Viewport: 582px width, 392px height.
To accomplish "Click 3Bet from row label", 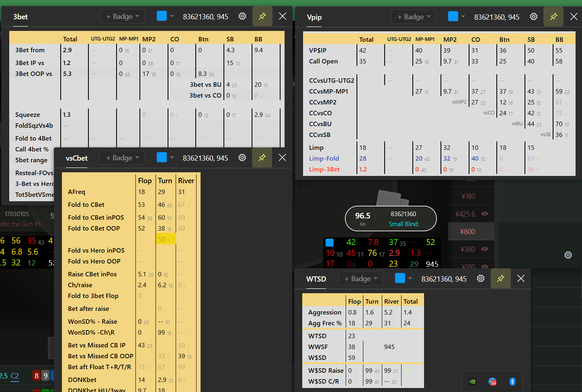I will click(30, 50).
